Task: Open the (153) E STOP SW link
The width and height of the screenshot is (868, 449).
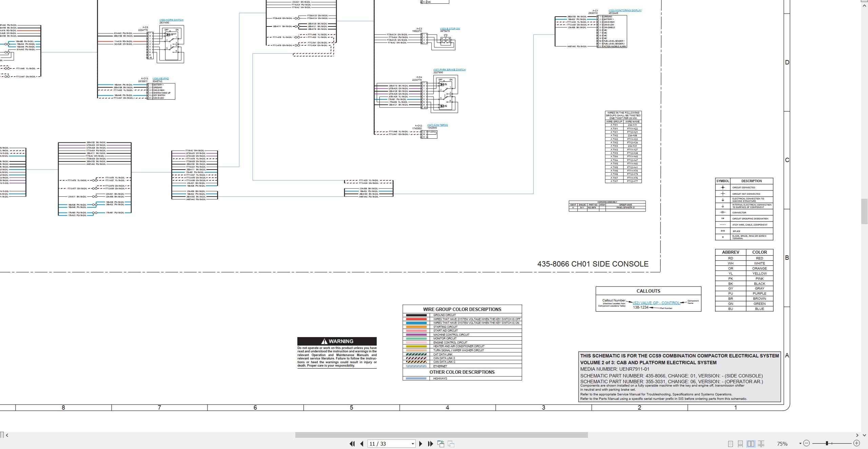Action: (x=450, y=29)
